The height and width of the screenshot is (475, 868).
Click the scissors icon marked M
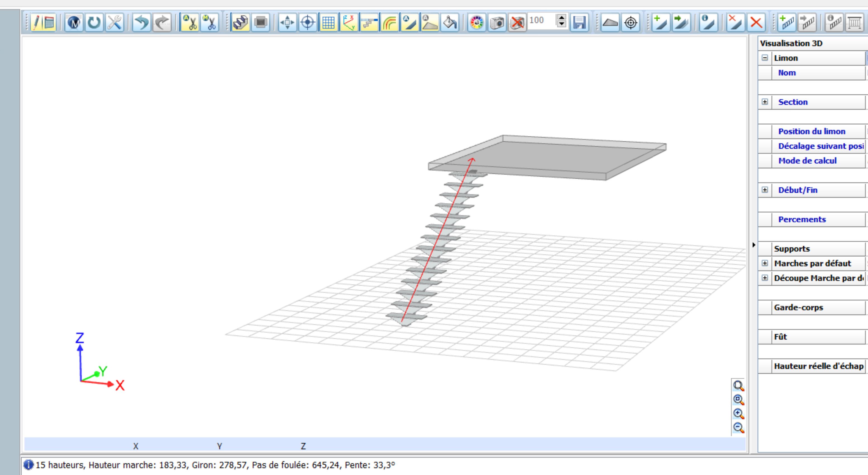click(x=209, y=23)
